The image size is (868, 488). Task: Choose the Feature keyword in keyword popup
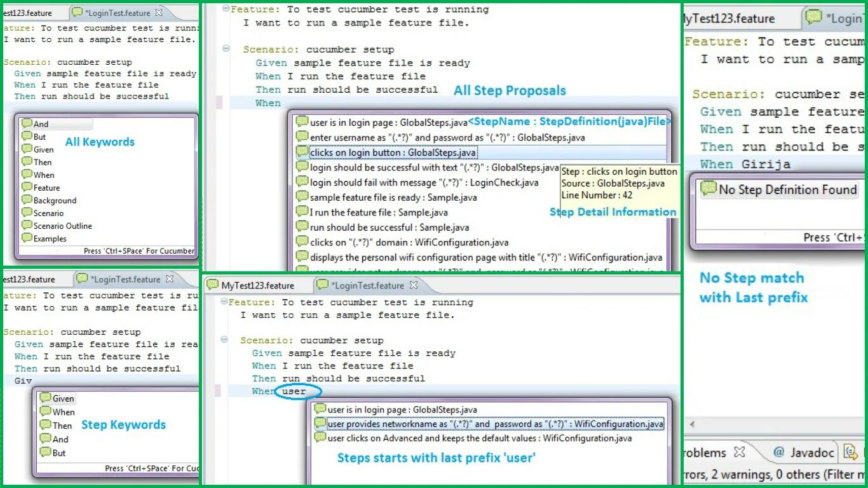[46, 187]
